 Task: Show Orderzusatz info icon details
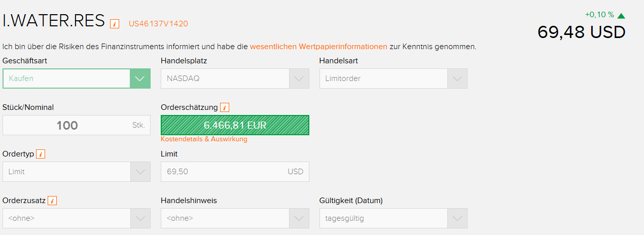point(52,201)
